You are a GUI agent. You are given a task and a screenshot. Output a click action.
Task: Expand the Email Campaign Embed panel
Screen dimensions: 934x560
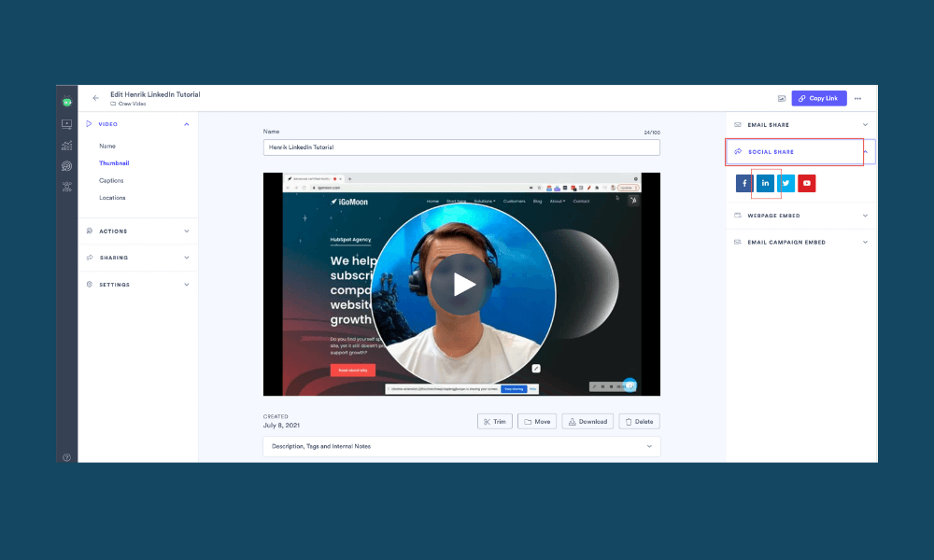pos(800,243)
